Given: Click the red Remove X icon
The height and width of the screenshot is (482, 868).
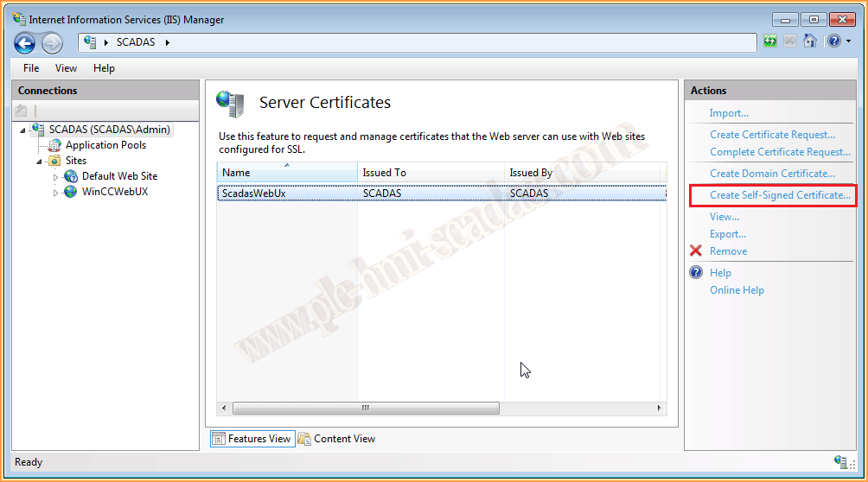Looking at the screenshot, I should point(696,251).
